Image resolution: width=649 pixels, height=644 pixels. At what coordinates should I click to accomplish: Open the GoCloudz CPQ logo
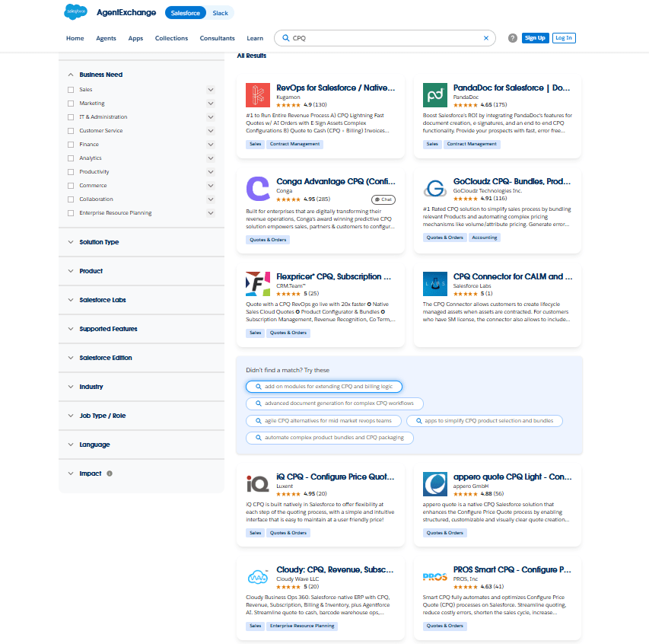[434, 189]
